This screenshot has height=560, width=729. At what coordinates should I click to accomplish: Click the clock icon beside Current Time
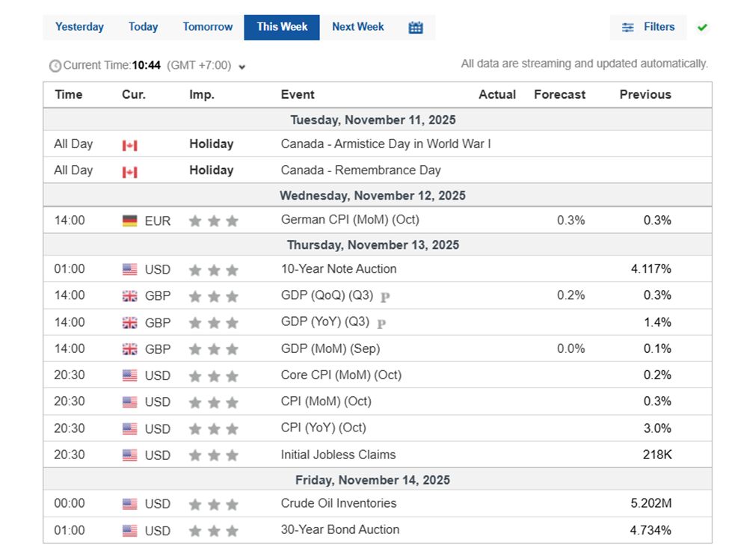[55, 66]
